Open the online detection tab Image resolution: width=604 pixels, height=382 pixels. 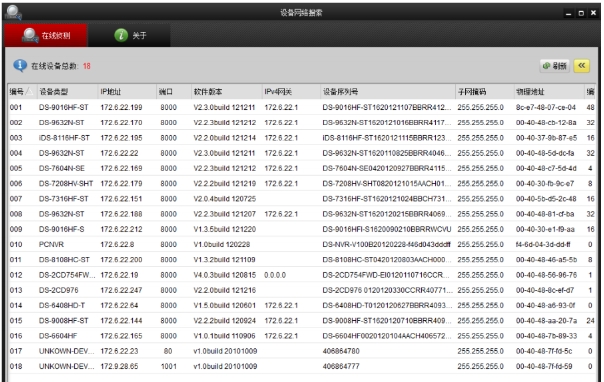pyautogui.click(x=46, y=35)
